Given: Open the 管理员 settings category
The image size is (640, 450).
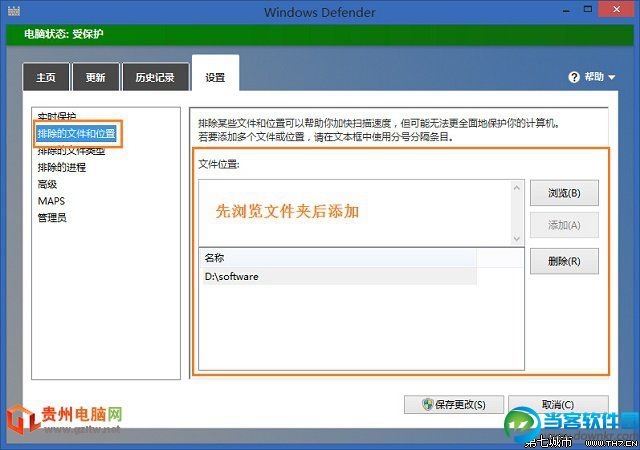Looking at the screenshot, I should pos(52,218).
